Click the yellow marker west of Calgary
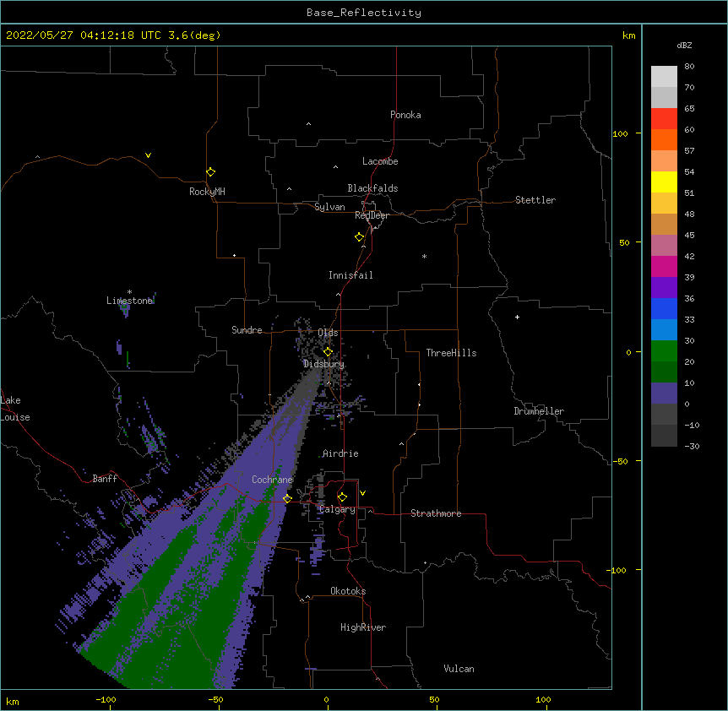This screenshot has width=728, height=711. coord(287,498)
